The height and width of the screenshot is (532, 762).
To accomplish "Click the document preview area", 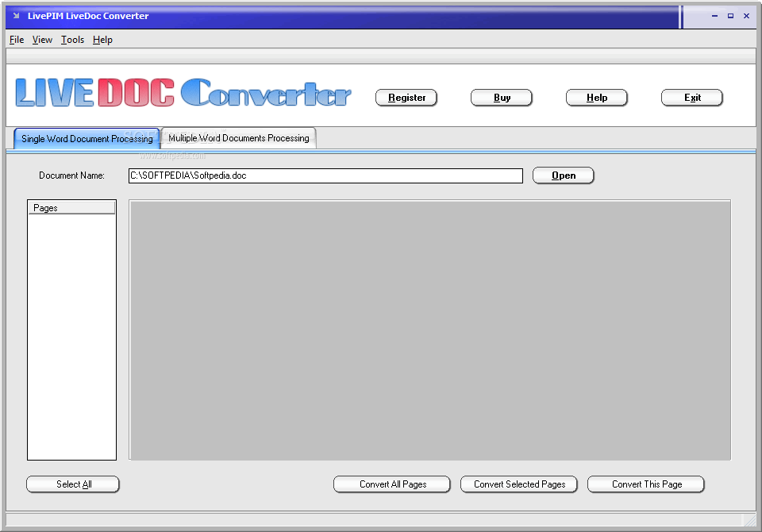I will tap(430, 330).
